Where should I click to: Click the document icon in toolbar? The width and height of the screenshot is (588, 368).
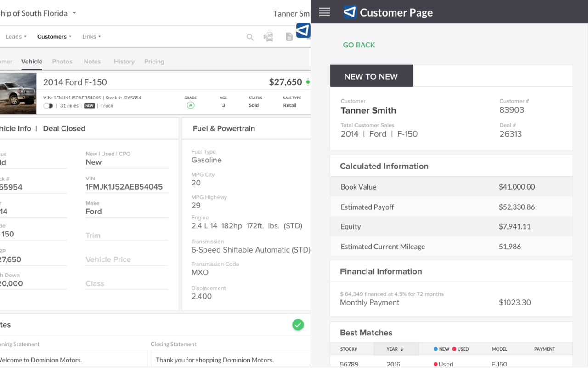289,37
